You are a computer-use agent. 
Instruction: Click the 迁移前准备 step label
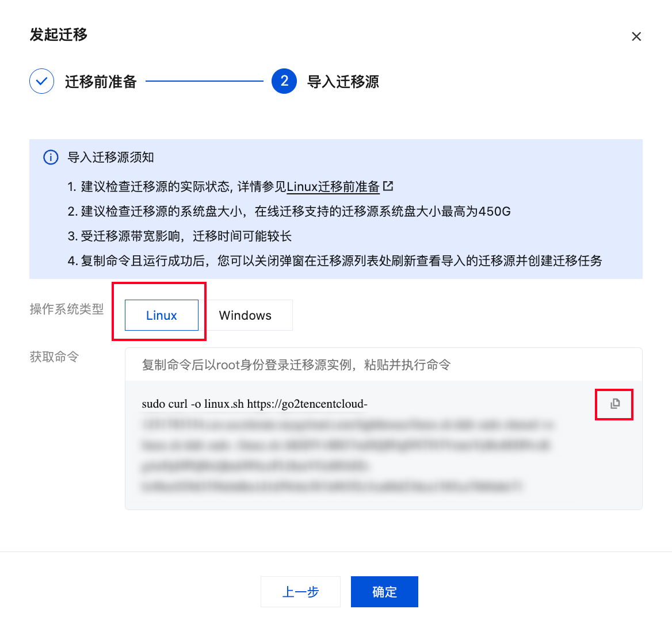(x=101, y=82)
